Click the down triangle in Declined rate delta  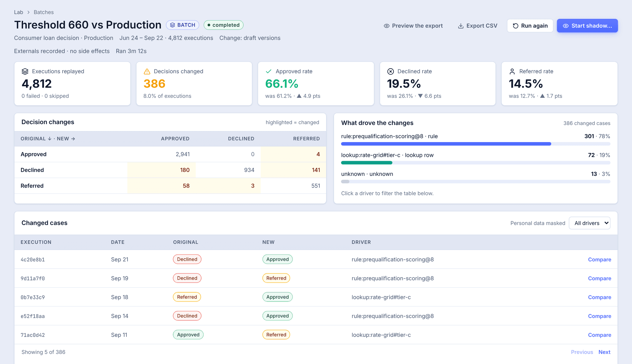click(x=420, y=96)
